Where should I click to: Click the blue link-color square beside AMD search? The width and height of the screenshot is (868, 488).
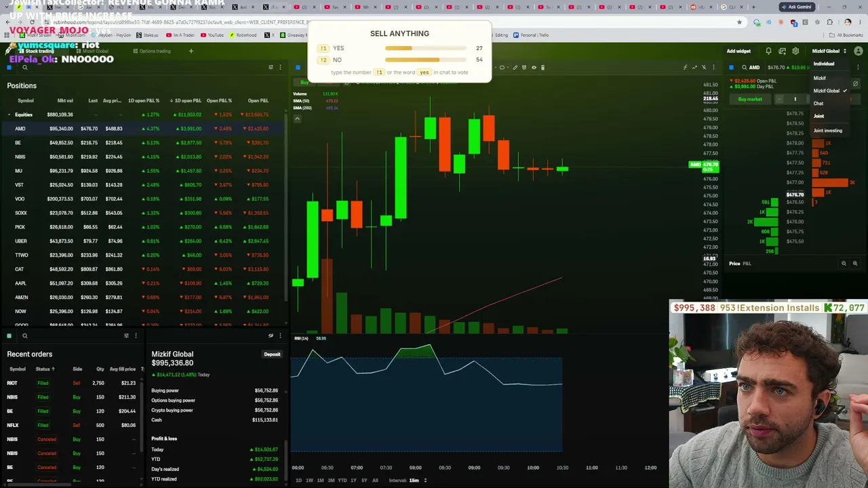click(x=731, y=68)
